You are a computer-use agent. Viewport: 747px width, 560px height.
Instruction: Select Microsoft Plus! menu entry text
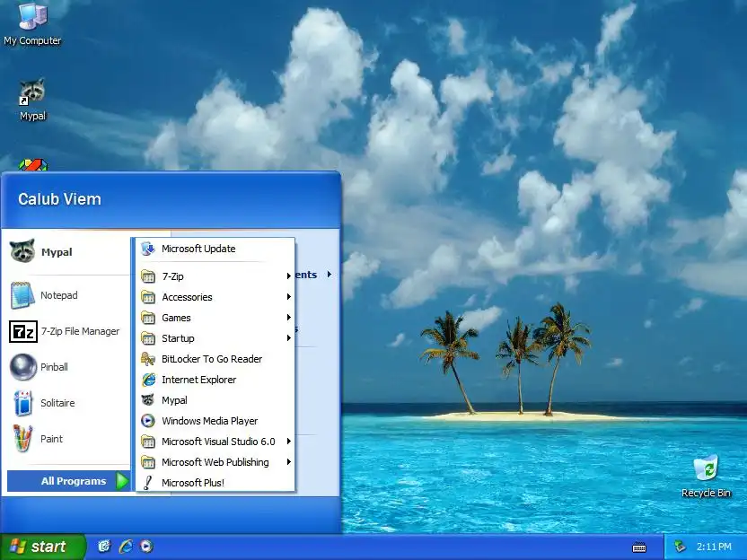coord(193,483)
